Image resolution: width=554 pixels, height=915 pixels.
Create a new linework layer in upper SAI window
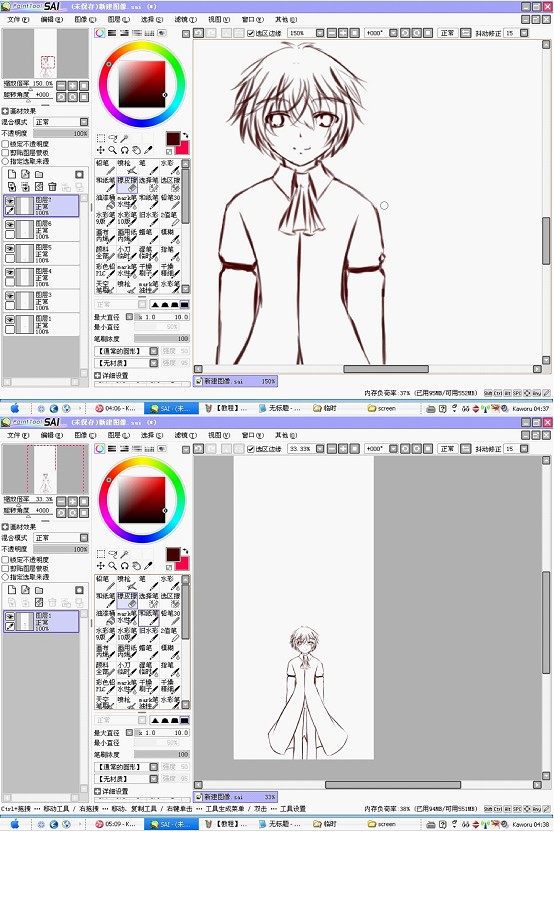25,174
